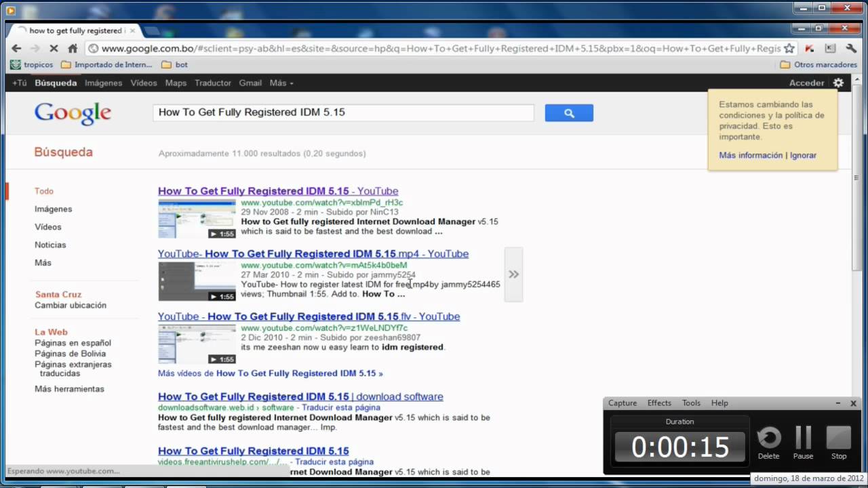868x488 pixels.
Task: Open Maps from the Google bar
Action: [x=176, y=83]
